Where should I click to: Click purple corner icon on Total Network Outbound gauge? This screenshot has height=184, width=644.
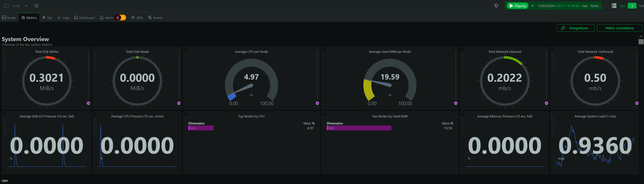[637, 103]
